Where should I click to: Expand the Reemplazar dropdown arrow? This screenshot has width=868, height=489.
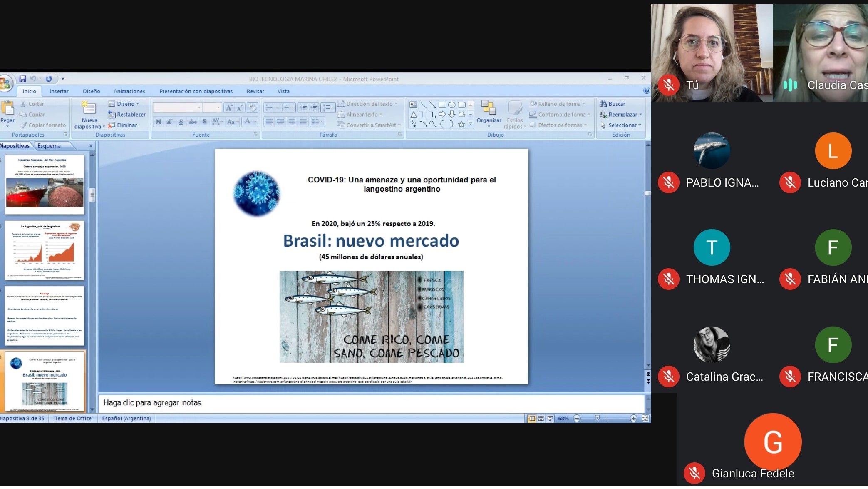640,115
